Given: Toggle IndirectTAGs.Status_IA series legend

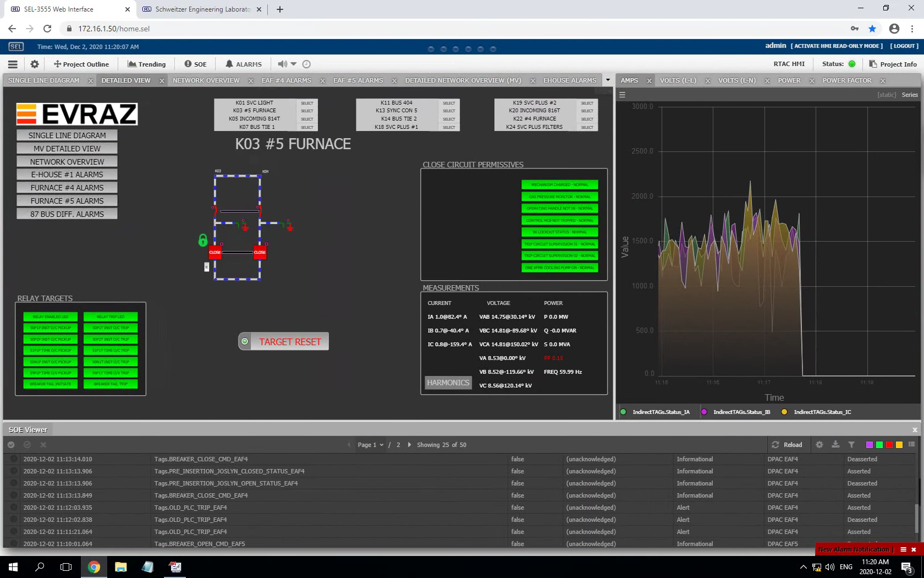Looking at the screenshot, I should point(655,412).
